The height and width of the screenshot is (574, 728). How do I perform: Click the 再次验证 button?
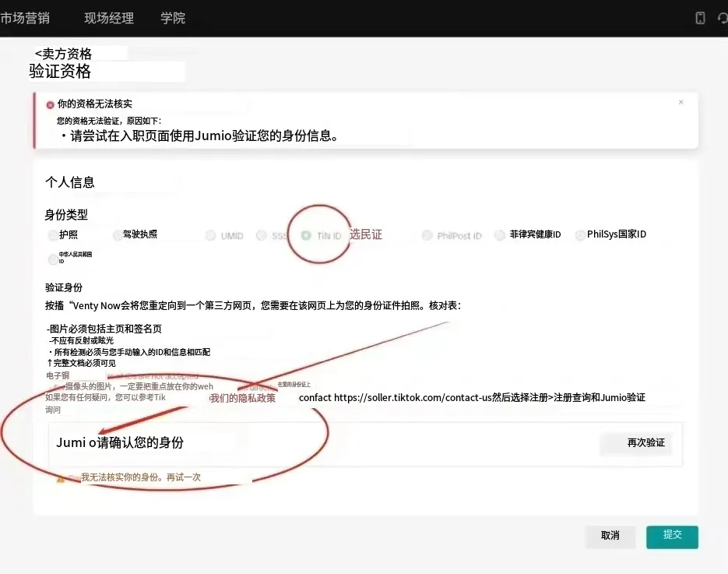(x=637, y=443)
